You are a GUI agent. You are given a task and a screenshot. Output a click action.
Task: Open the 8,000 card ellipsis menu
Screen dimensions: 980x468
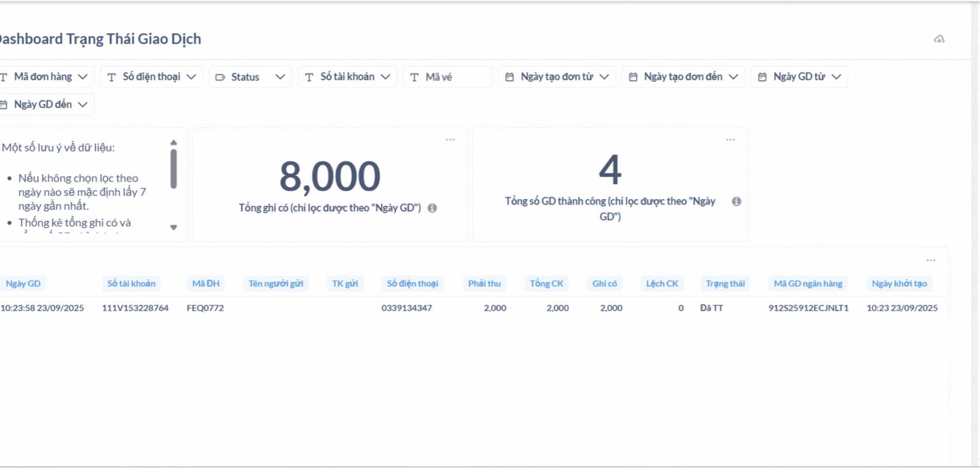(450, 140)
